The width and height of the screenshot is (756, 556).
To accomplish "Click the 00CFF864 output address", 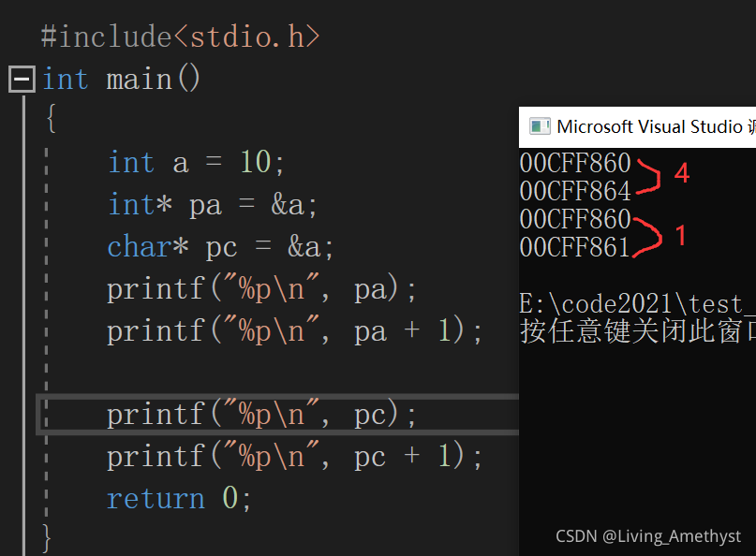I will pyautogui.click(x=575, y=191).
